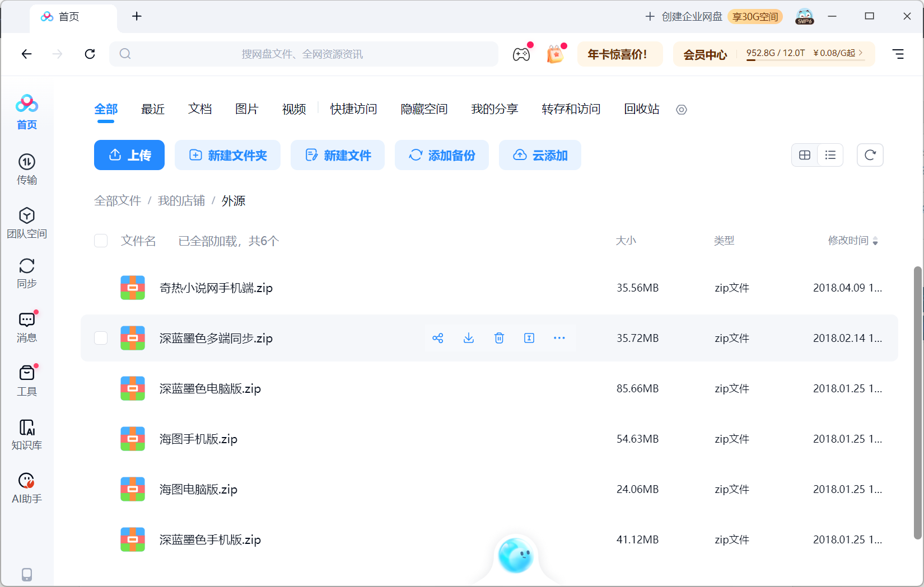Click the rename icon on the highlighted row
924x587 pixels.
click(x=529, y=338)
